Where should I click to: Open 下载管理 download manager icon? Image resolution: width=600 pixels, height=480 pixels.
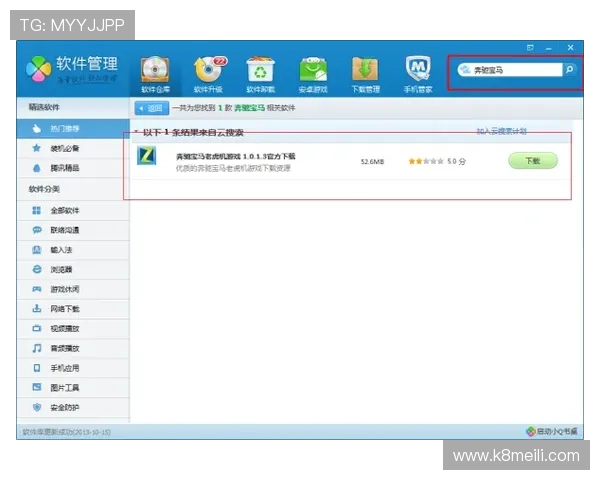(365, 72)
